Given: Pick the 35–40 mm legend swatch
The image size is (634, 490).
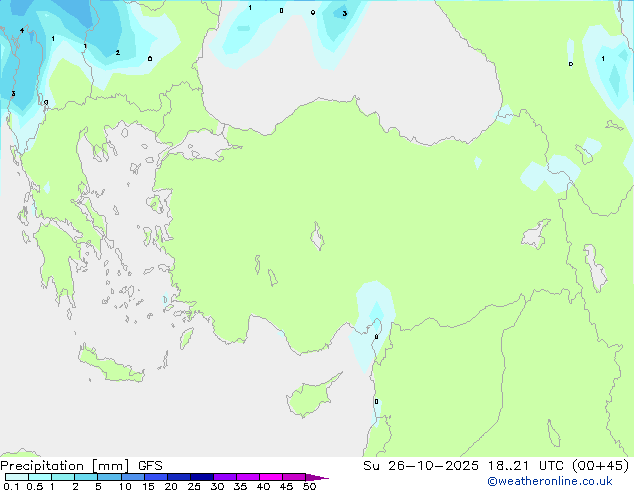Looking at the screenshot, I should point(247,477).
